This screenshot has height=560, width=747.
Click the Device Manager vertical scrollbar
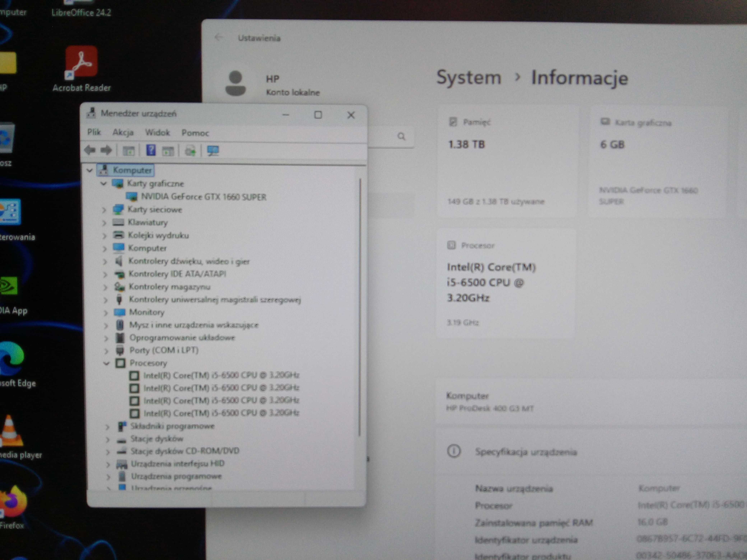[360, 307]
